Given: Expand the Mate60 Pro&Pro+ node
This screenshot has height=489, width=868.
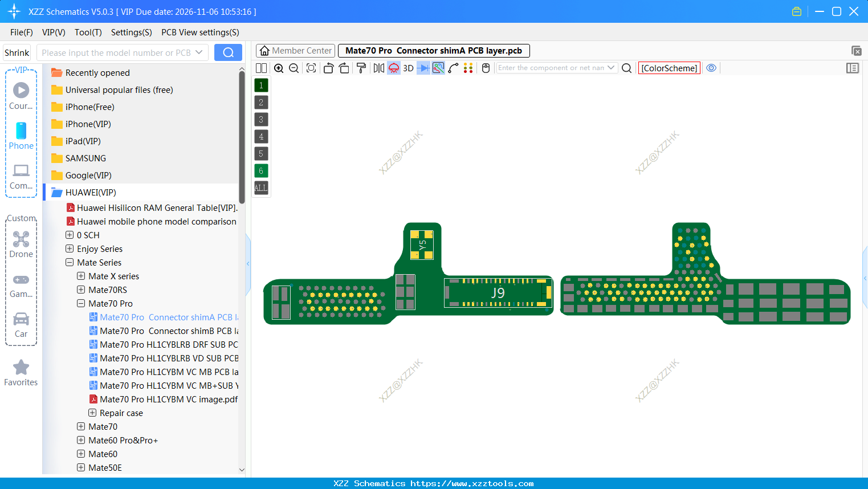Looking at the screenshot, I should [81, 440].
